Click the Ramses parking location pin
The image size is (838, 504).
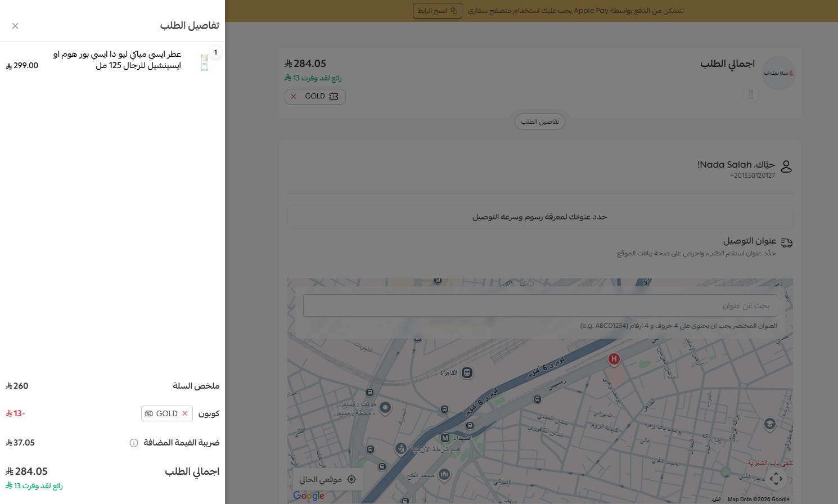point(385,407)
